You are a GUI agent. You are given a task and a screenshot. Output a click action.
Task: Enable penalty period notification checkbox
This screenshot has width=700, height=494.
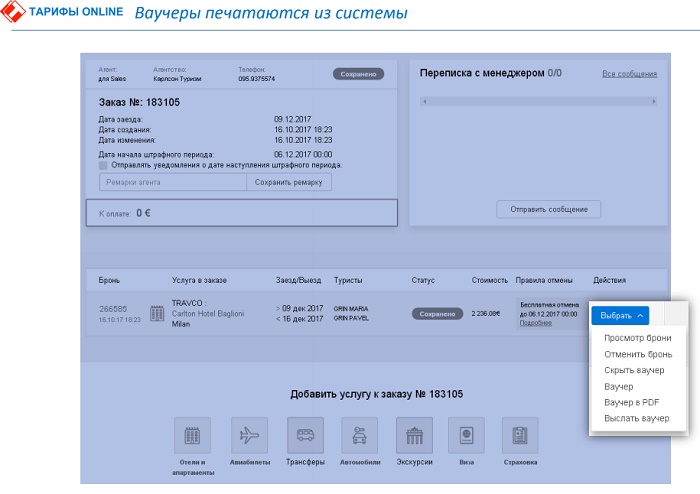[104, 166]
